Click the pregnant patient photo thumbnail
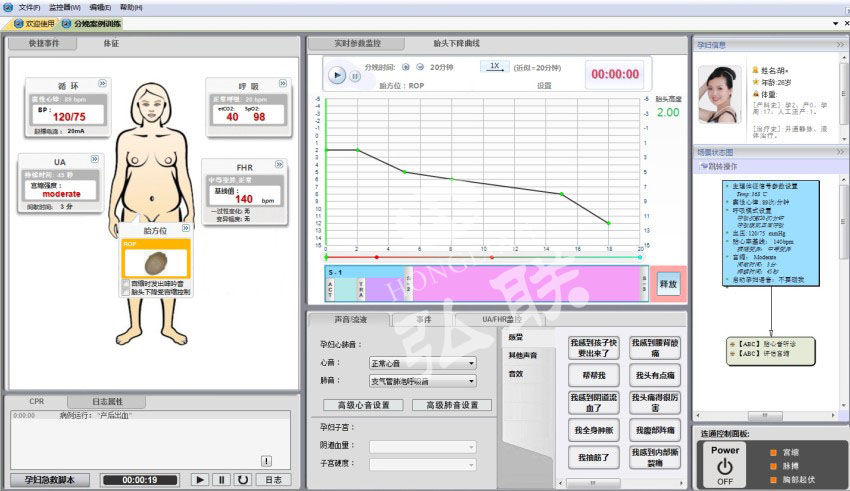Screen dimensions: 850x491 (x=719, y=94)
